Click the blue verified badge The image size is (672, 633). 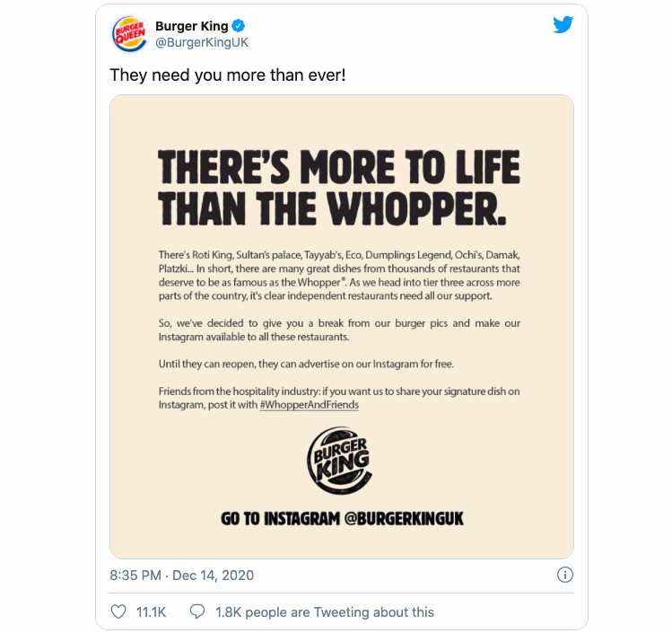(239, 26)
